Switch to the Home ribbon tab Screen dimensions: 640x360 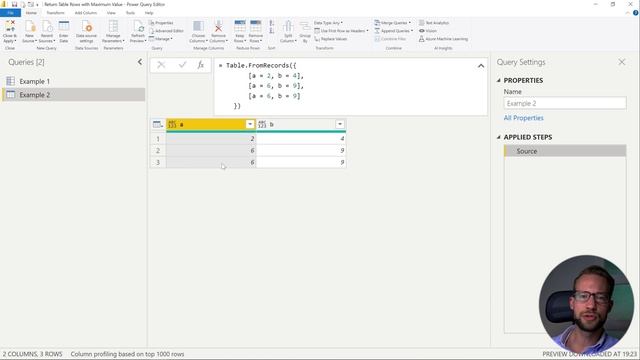[31, 13]
